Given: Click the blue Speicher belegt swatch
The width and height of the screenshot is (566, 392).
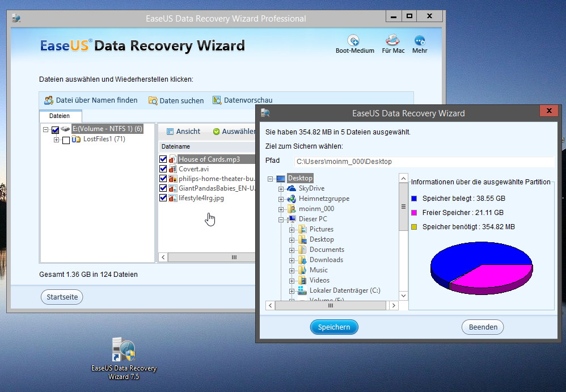Looking at the screenshot, I should pos(414,199).
